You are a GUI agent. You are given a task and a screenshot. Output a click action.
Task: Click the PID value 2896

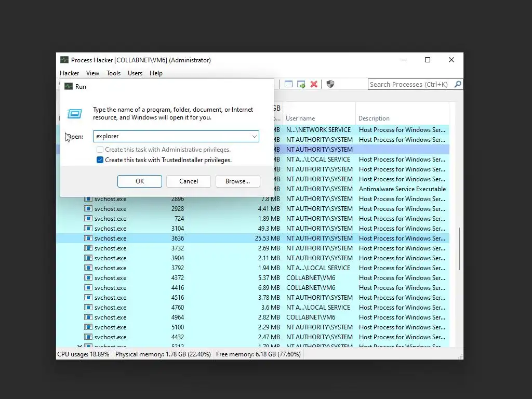178,199
